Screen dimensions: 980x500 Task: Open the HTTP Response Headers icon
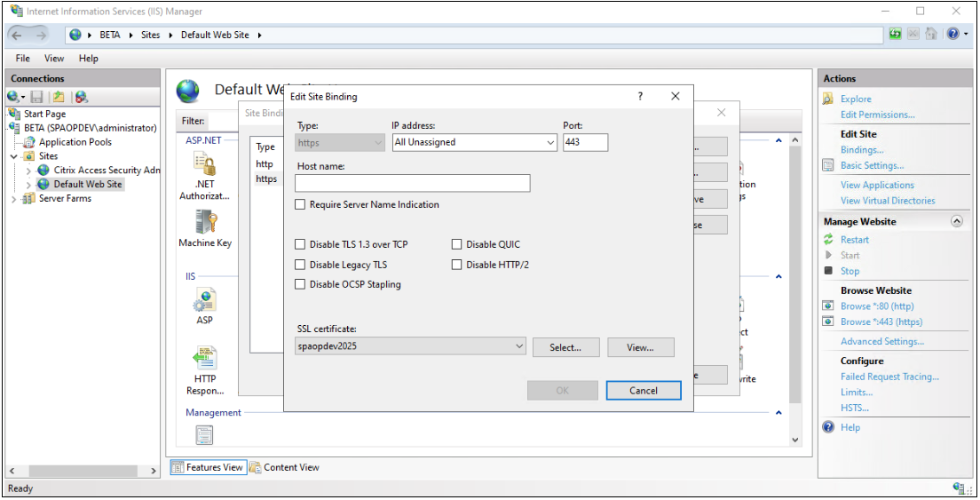tap(205, 360)
